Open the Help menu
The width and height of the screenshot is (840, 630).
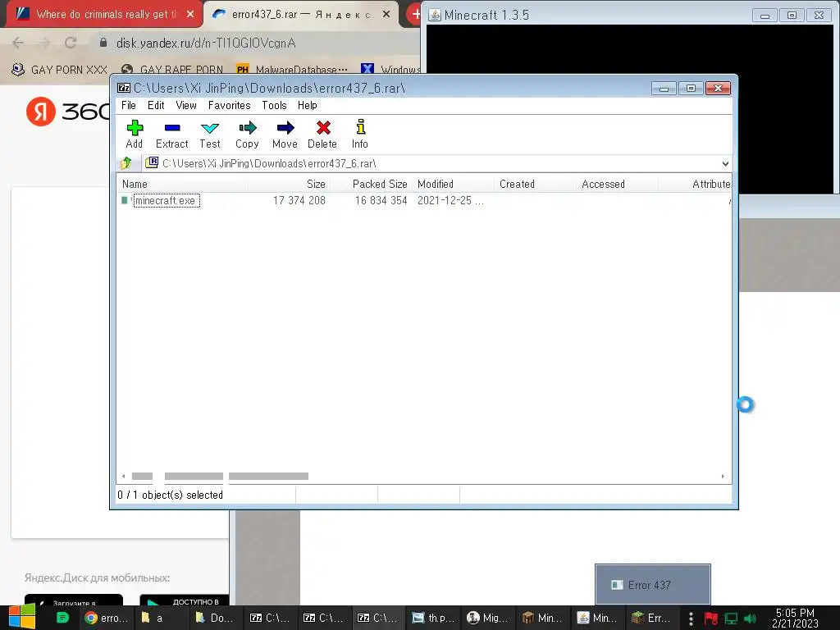coord(308,105)
